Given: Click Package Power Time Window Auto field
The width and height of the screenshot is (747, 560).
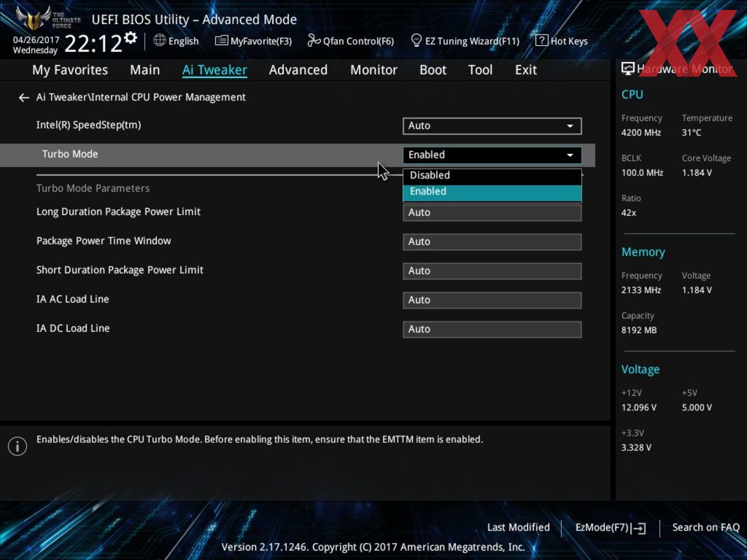Looking at the screenshot, I should coord(492,242).
